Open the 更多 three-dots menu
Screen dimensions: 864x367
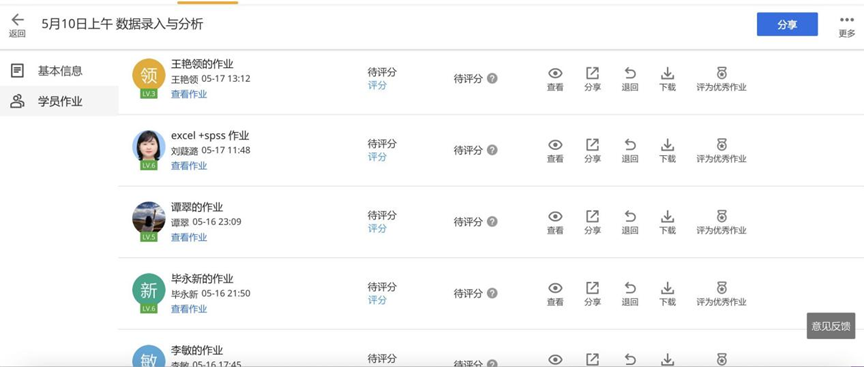click(x=846, y=25)
